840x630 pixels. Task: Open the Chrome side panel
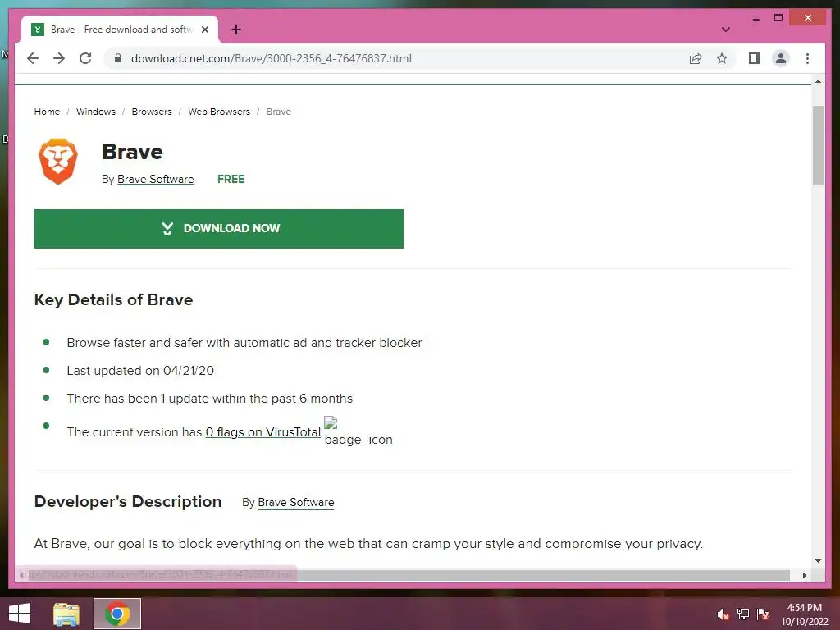pos(755,58)
